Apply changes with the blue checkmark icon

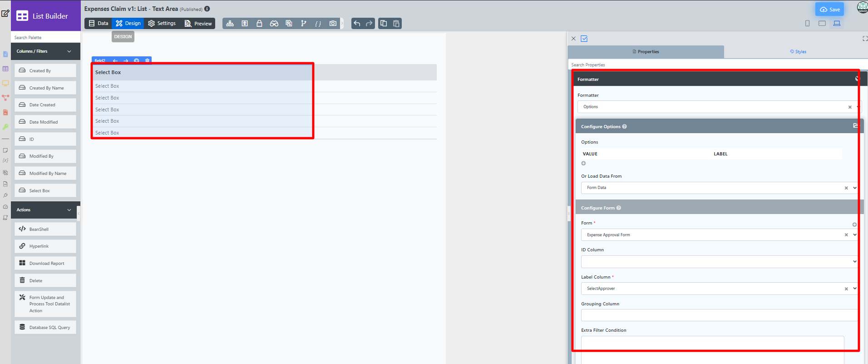584,39
